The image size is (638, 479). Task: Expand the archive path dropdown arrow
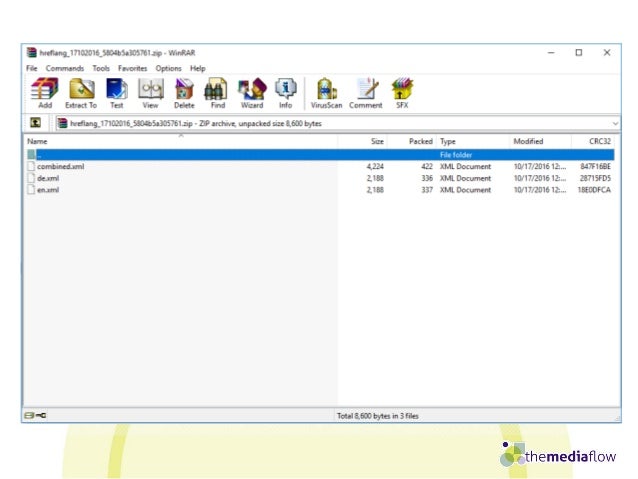(x=615, y=123)
